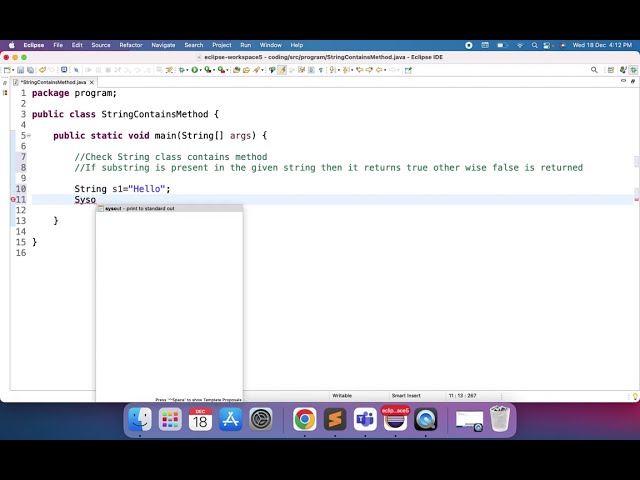Open the Refactor menu
Viewport: 640px width, 480px height.
(x=131, y=45)
